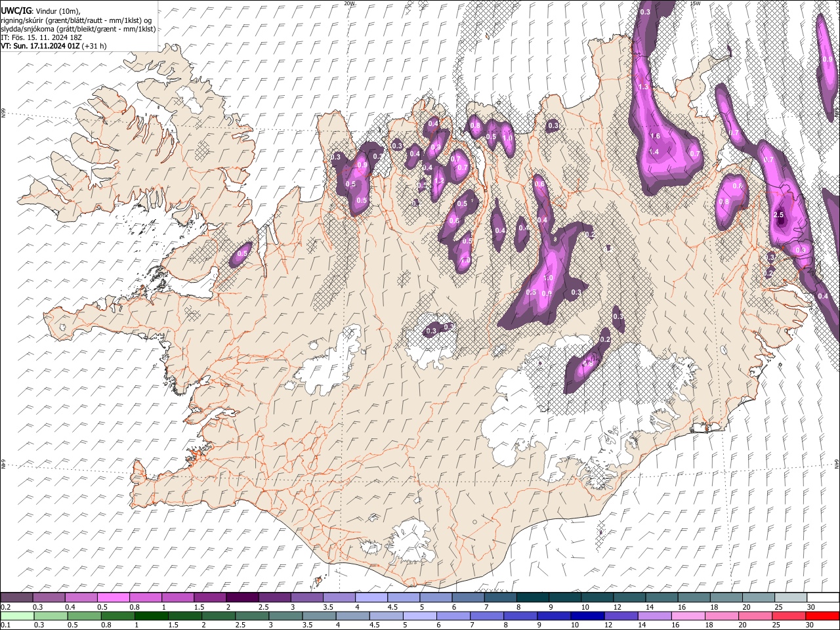The height and width of the screenshot is (630, 840).
Task: Click the 'UWC/IG' title text
Action: [x=15, y=10]
